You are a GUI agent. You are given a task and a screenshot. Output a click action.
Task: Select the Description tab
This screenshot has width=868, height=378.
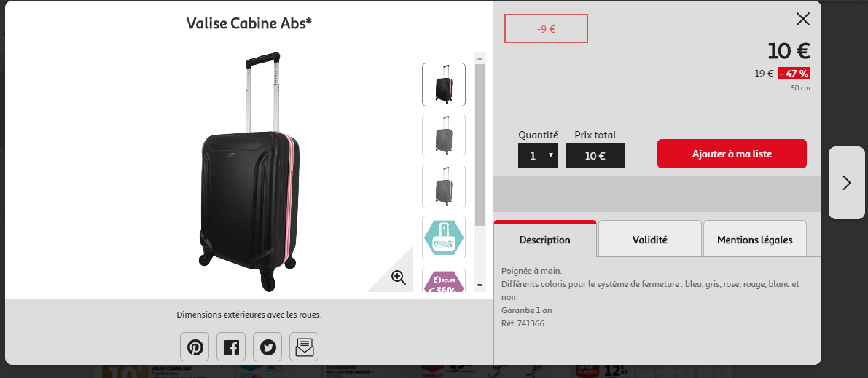click(544, 240)
